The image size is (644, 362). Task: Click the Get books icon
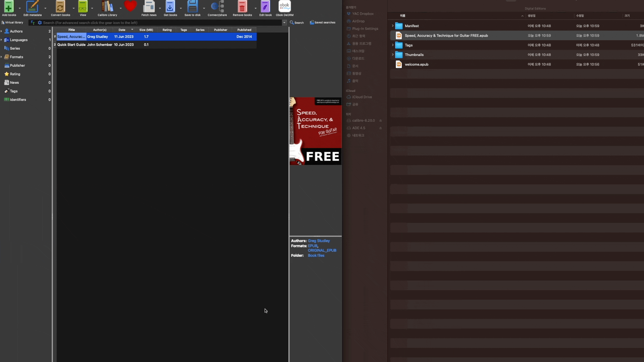[170, 6]
